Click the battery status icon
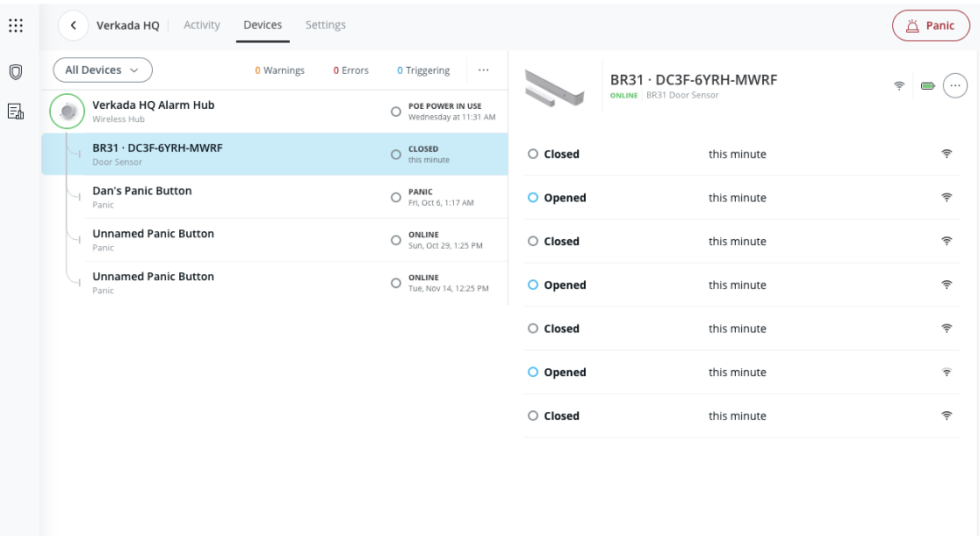This screenshot has height=536, width=980. (x=927, y=86)
